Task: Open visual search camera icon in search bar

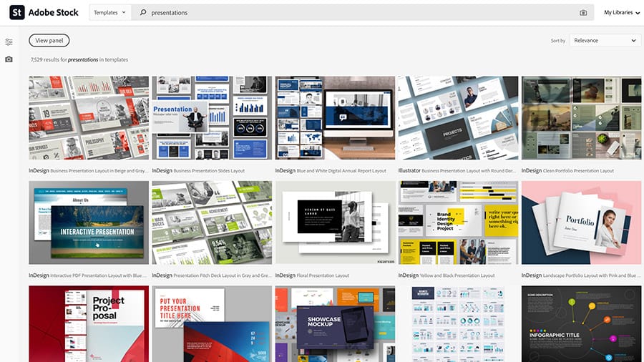Action: click(583, 13)
